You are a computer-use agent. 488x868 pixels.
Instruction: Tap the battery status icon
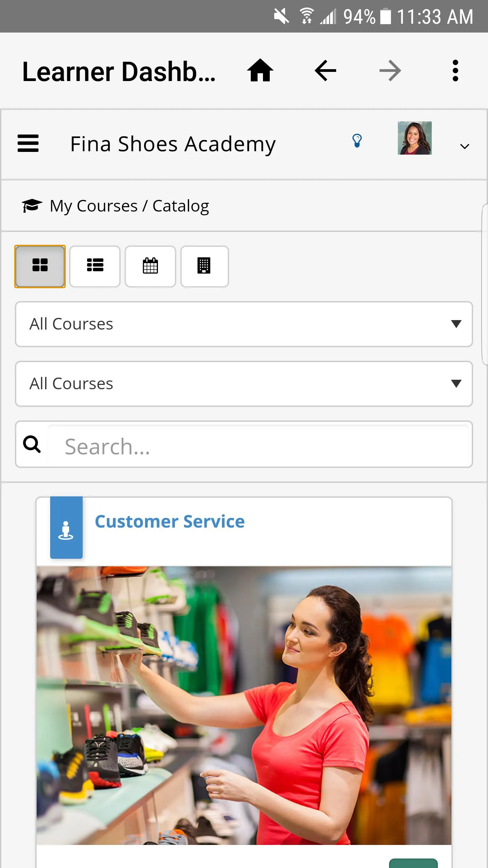[385, 16]
